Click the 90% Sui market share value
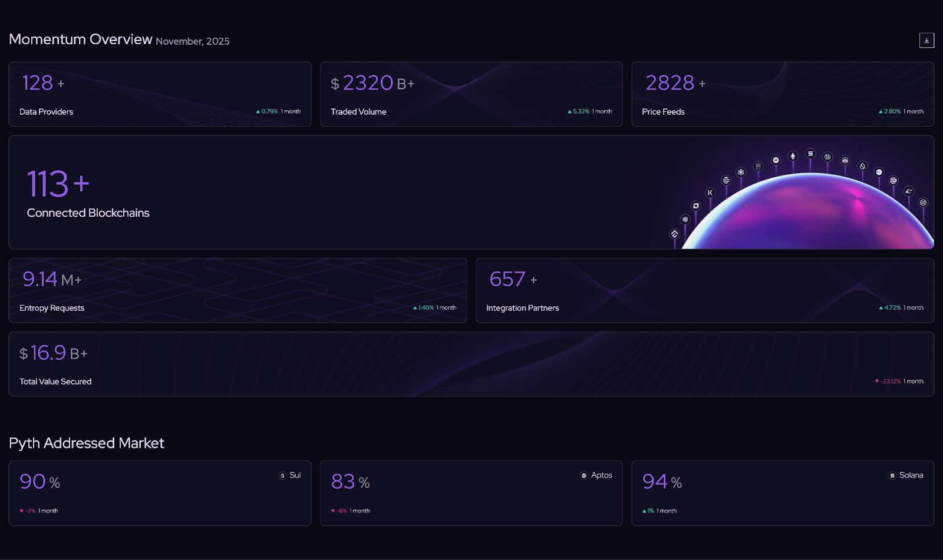 point(39,482)
